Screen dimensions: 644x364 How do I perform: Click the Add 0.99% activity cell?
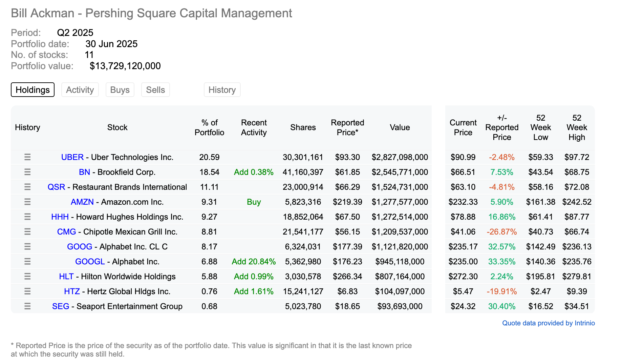[x=254, y=277]
